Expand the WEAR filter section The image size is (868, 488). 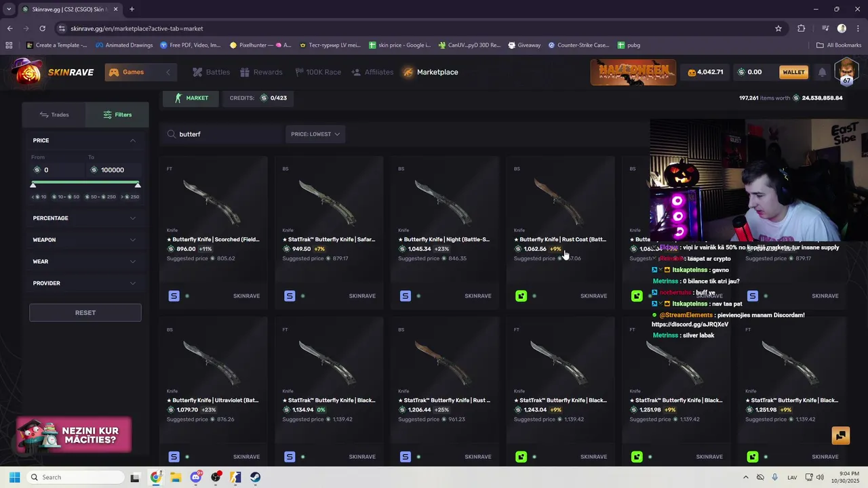(85, 262)
